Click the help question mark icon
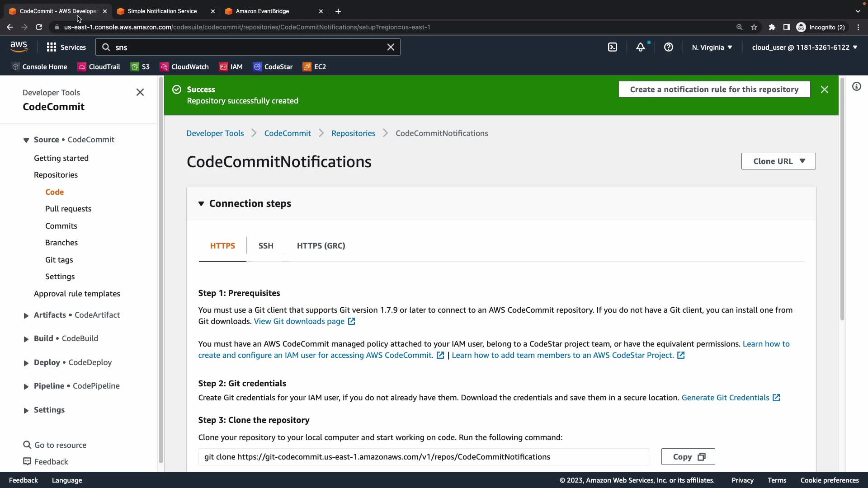The width and height of the screenshot is (868, 488). [x=669, y=47]
